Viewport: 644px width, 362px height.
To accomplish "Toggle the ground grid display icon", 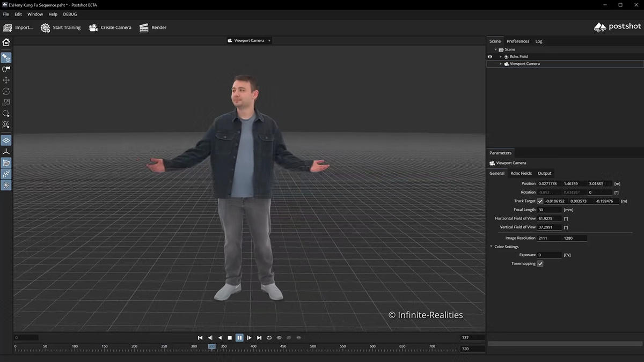I will point(6,140).
